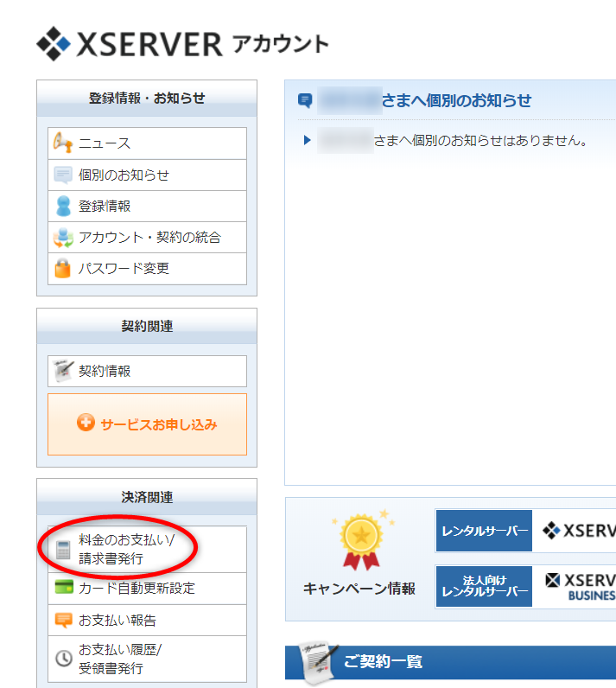Click the clock icon beside お支払い履歴
Image resolution: width=616 pixels, height=688 pixels.
click(x=64, y=658)
